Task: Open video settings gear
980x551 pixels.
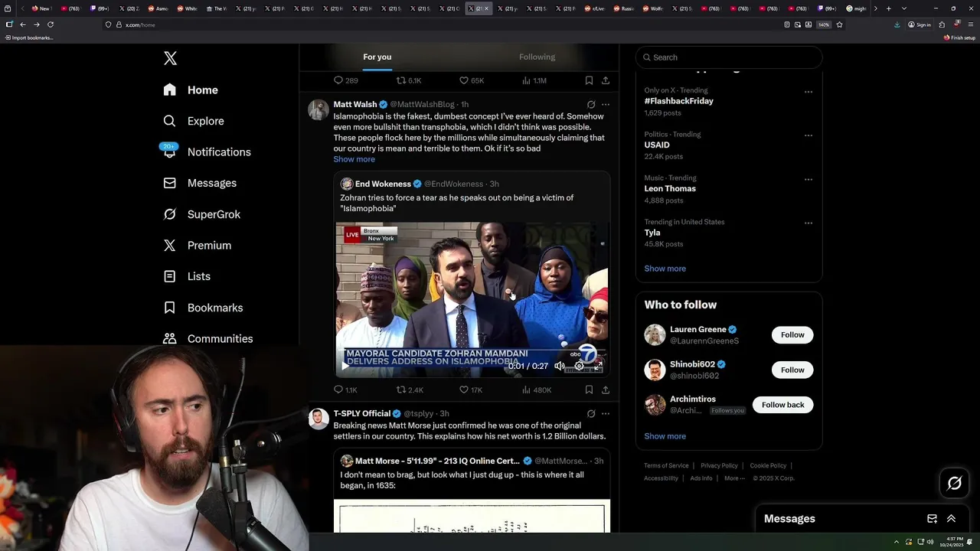Action: [579, 366]
